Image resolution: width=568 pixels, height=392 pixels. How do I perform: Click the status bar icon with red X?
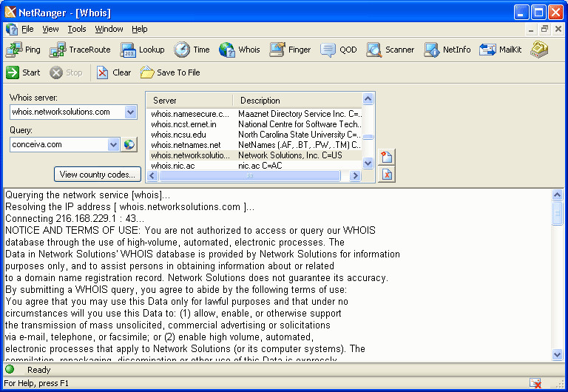(535, 383)
